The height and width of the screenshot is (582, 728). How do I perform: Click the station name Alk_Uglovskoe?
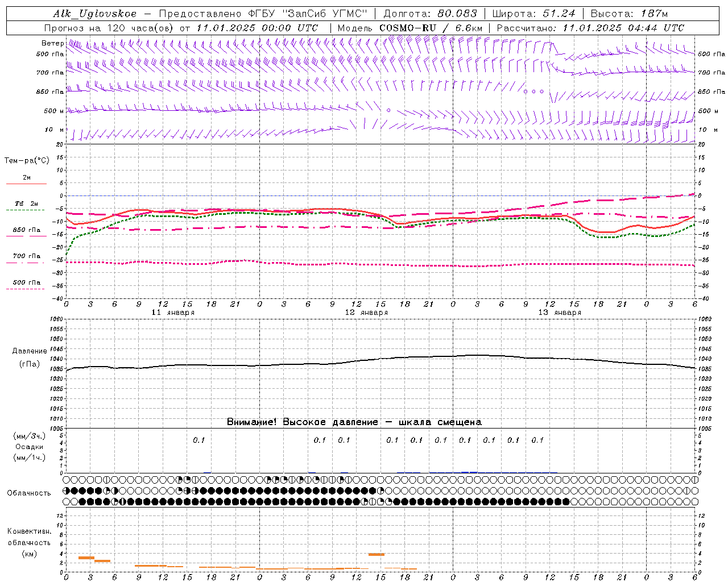tap(95, 14)
